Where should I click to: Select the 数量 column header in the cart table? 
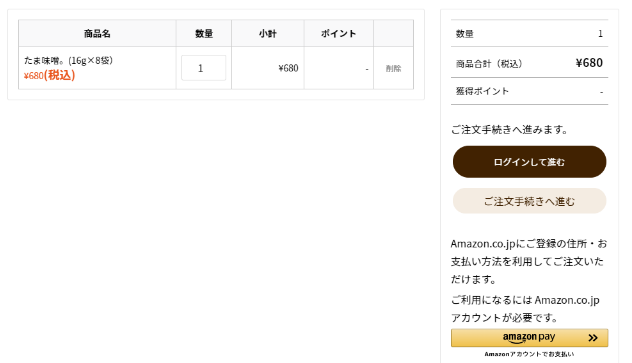point(204,34)
